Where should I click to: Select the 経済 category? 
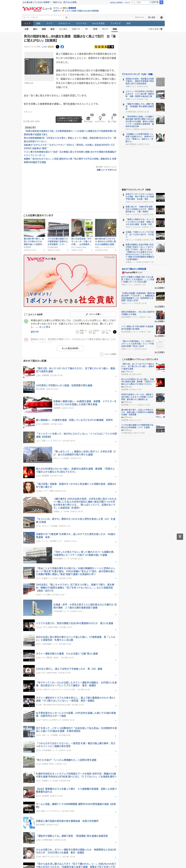click(52, 29)
